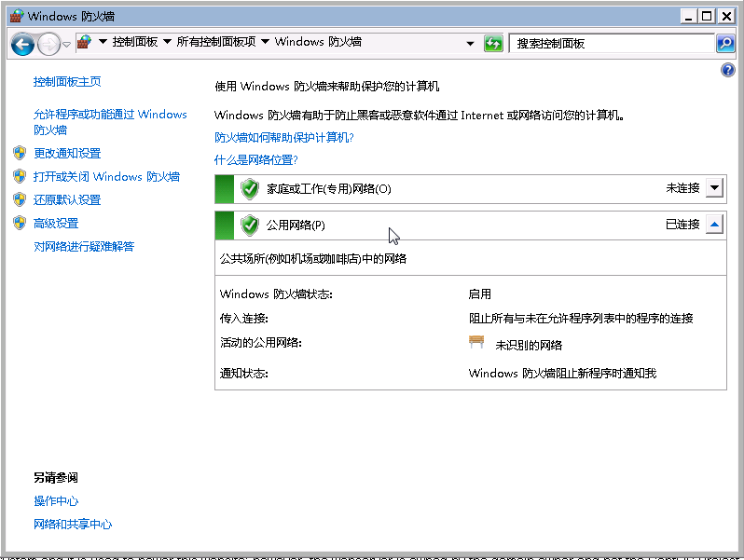
Task: Open the blue Help question mark icon
Action: click(727, 70)
